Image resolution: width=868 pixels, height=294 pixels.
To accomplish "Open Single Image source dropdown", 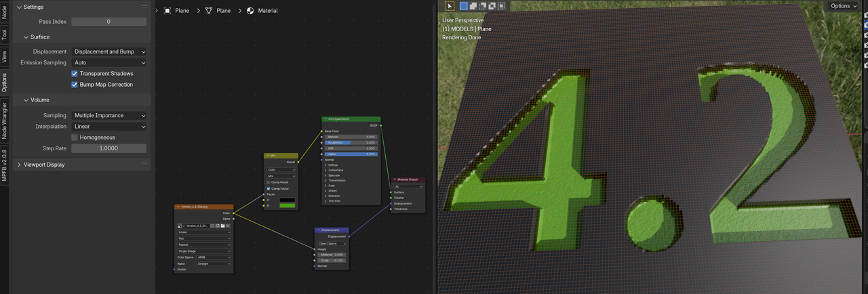I will (203, 251).
